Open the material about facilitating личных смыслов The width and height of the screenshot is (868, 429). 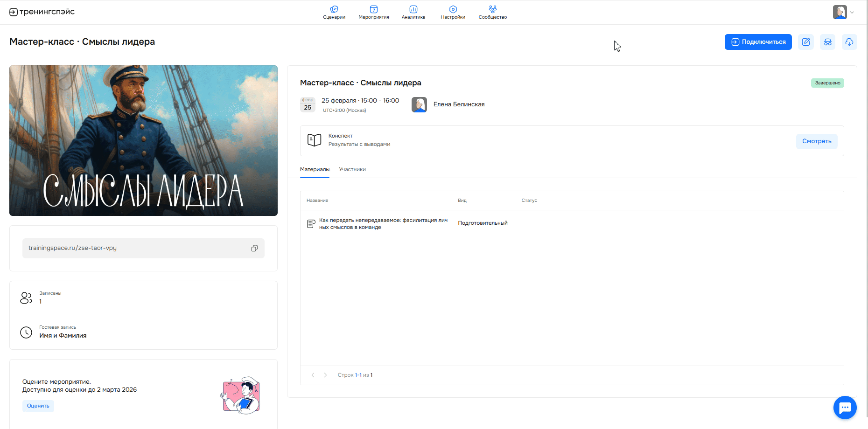pos(383,224)
